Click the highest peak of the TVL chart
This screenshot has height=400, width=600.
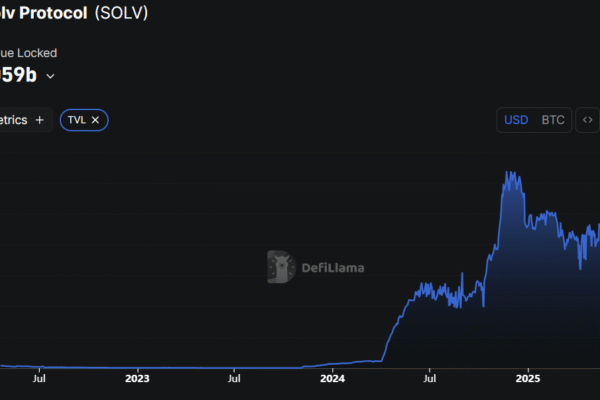(511, 172)
